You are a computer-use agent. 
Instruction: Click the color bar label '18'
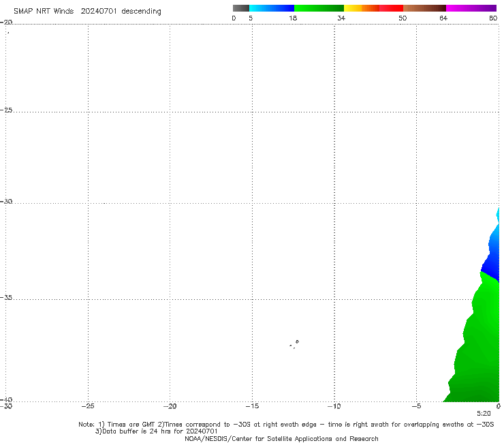point(293,18)
